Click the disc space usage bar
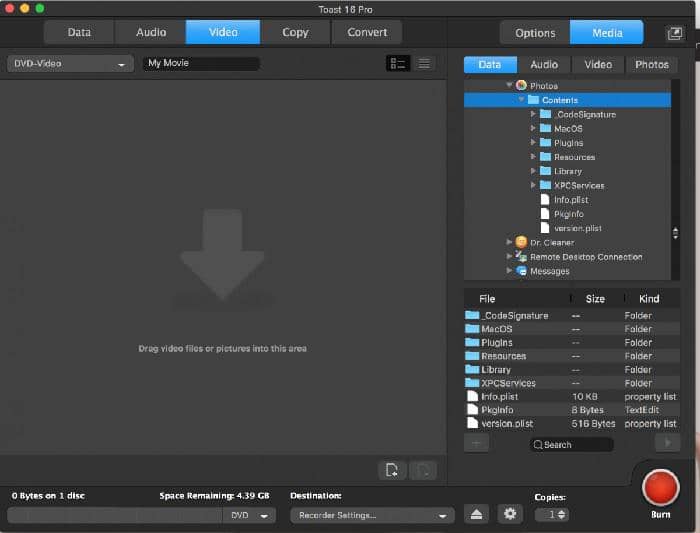The height and width of the screenshot is (533, 700). (115, 516)
